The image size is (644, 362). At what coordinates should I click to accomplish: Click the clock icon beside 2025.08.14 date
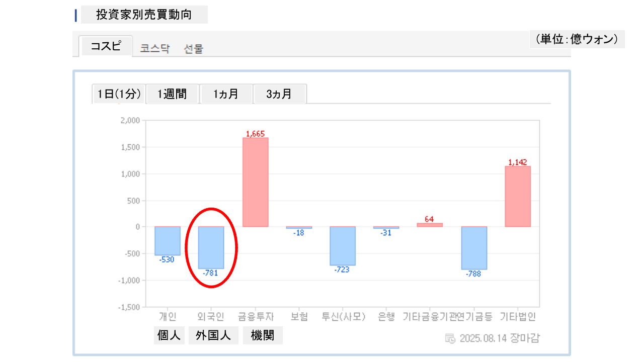pyautogui.click(x=450, y=338)
